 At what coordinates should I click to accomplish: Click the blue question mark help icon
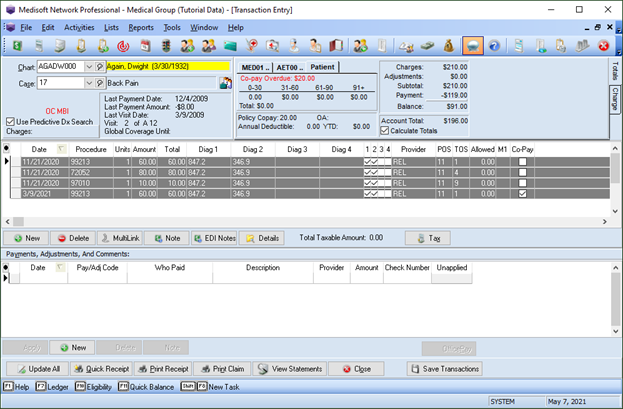494,46
